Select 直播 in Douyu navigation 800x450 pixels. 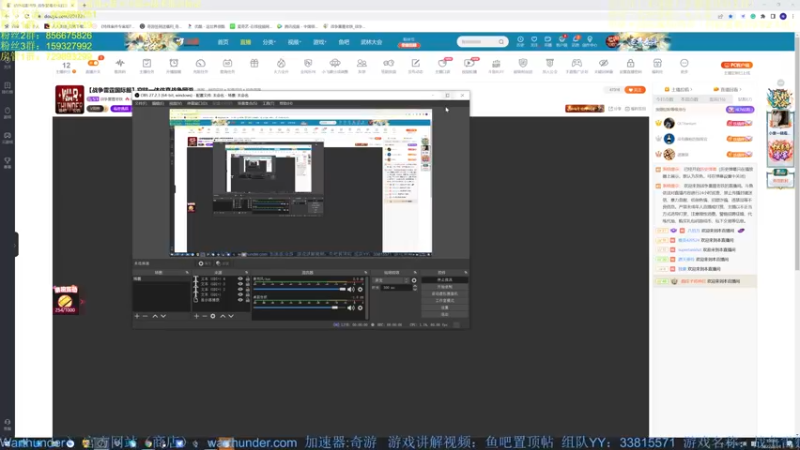[245, 42]
